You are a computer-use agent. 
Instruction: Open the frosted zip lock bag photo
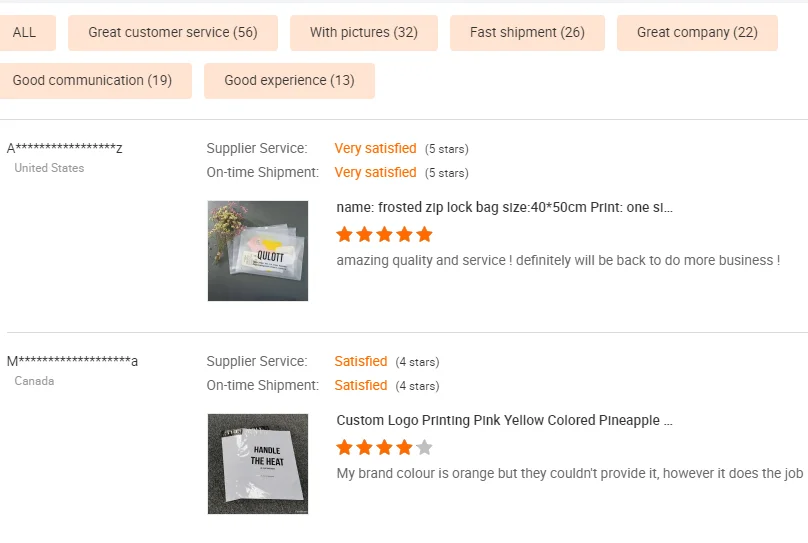click(258, 251)
